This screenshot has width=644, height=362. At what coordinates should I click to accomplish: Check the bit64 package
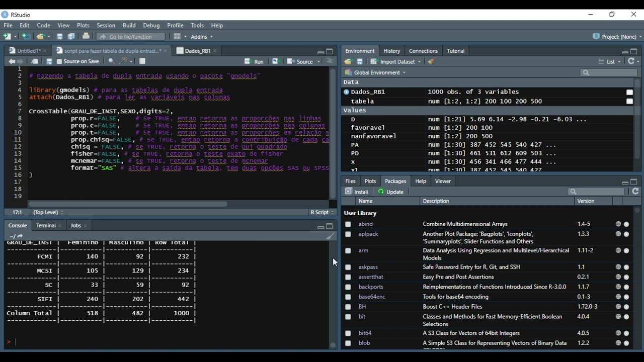click(x=348, y=333)
